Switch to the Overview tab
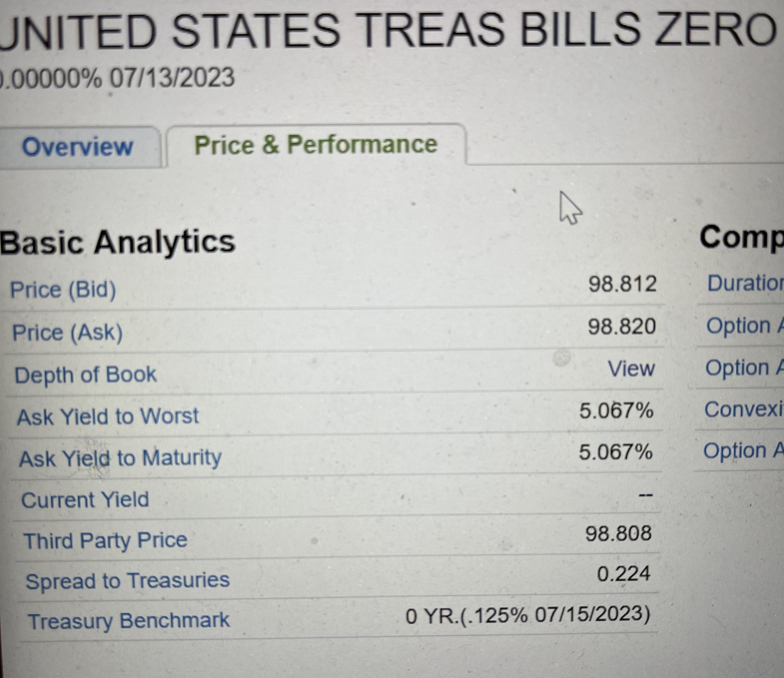This screenshot has height=678, width=784. (x=78, y=146)
